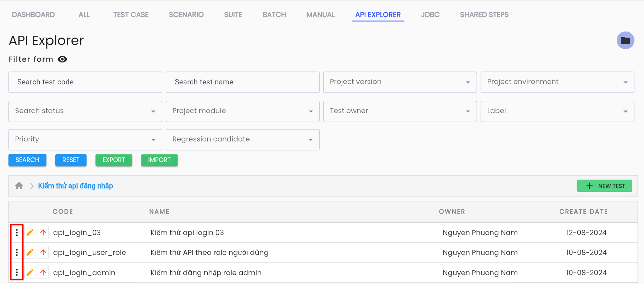Choose a Test owner from dropdown
This screenshot has width=644, height=284.
(400, 111)
